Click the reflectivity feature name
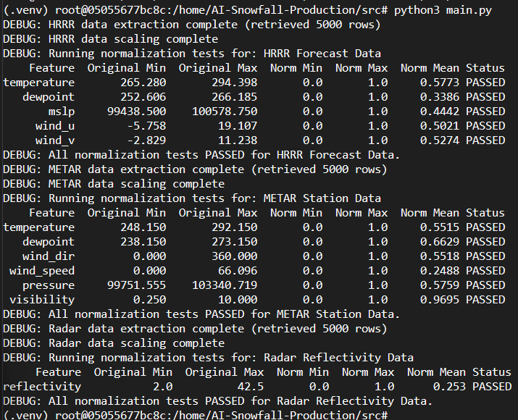Image resolution: width=518 pixels, height=420 pixels. (42, 387)
